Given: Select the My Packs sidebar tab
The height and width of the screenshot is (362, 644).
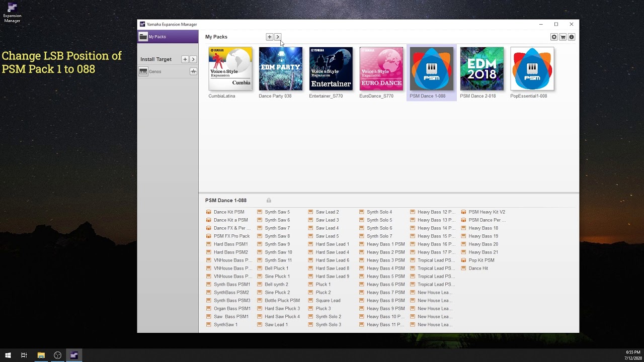Looking at the screenshot, I should (x=168, y=37).
